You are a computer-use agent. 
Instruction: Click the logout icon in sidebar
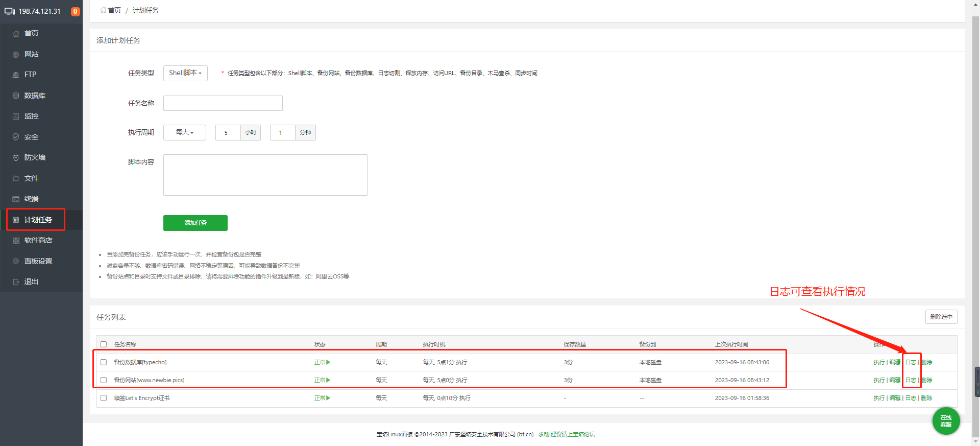(16, 282)
